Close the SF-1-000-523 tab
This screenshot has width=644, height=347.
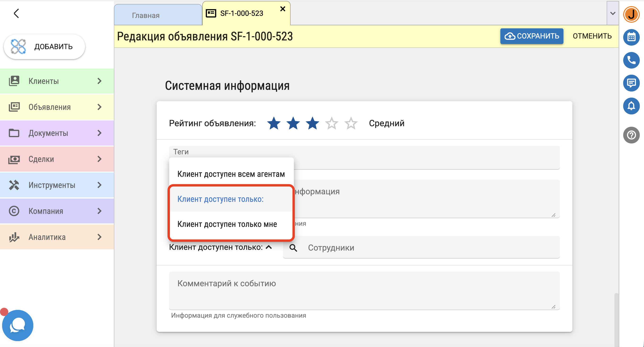(x=283, y=9)
